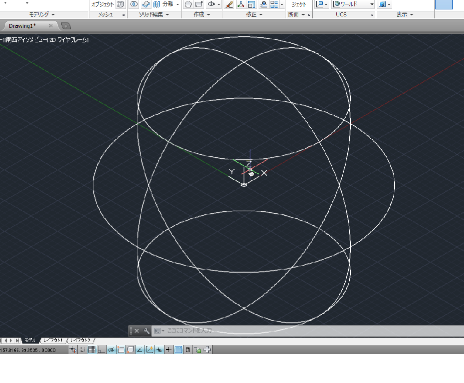Click the array icon in 修正 panel
This screenshot has width=464, height=383.
[x=274, y=4]
